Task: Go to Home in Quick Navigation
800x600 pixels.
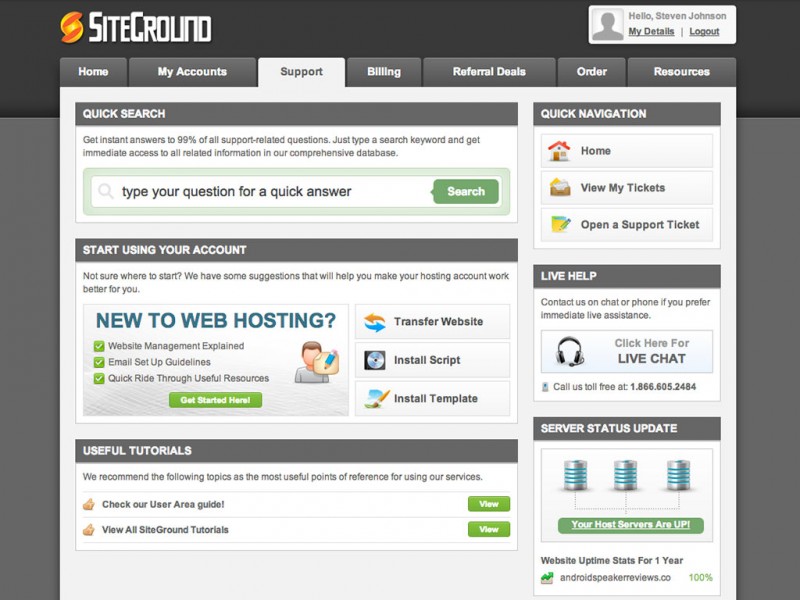Action: tap(627, 151)
